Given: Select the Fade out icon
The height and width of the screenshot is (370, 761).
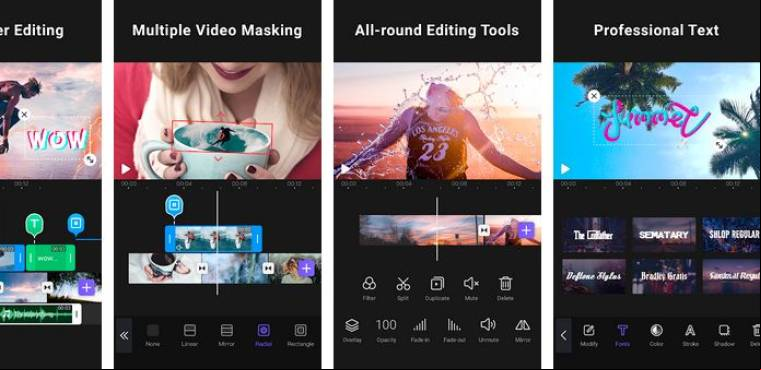Looking at the screenshot, I should 454,325.
